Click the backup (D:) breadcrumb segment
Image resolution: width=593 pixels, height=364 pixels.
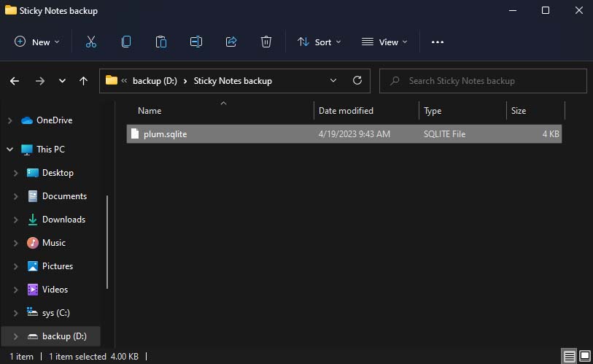click(155, 81)
